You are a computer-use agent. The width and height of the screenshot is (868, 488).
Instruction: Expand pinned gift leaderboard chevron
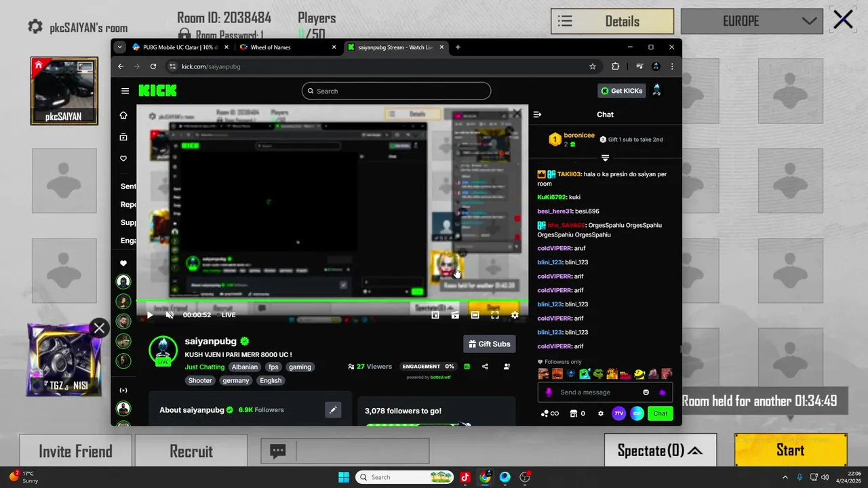click(606, 158)
